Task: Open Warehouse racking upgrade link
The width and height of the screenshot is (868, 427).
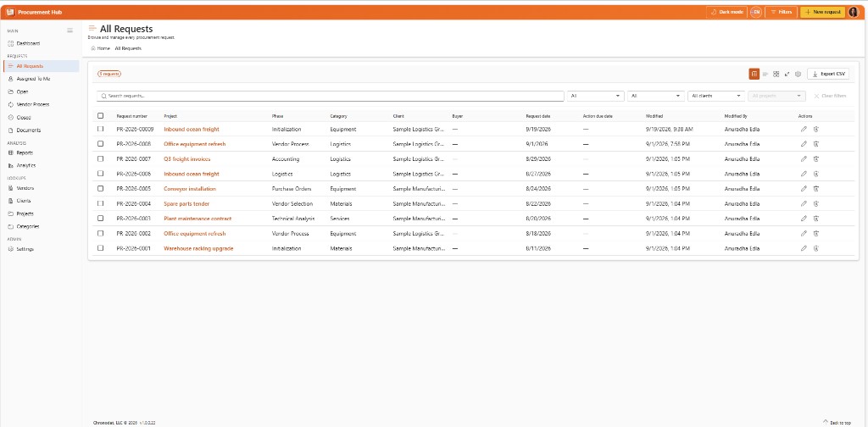Action: click(x=198, y=248)
